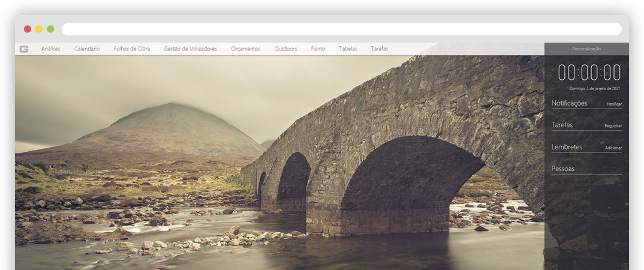This screenshot has width=644, height=270.
Task: Select the Ponto menu item
Action: click(x=318, y=49)
